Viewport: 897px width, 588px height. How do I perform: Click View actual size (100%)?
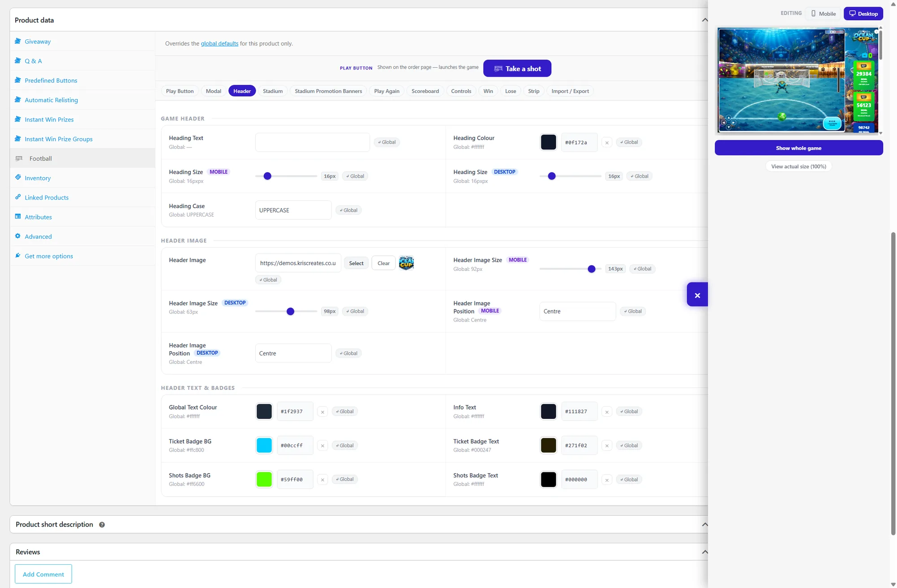pos(798,166)
